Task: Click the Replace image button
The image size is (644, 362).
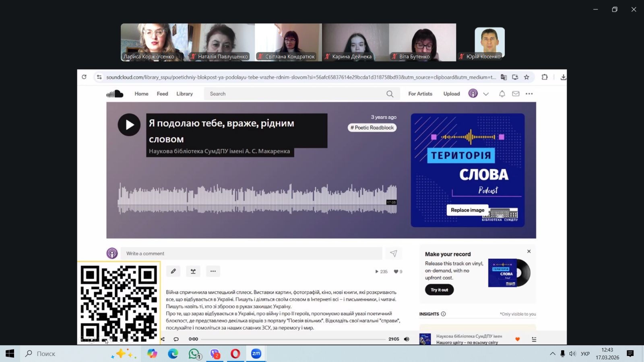Action: (x=467, y=210)
